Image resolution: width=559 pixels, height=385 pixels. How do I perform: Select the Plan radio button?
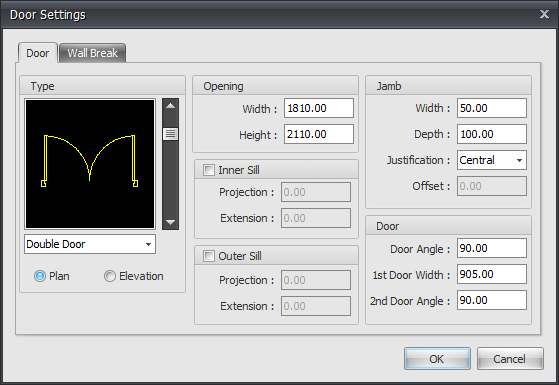pos(40,276)
